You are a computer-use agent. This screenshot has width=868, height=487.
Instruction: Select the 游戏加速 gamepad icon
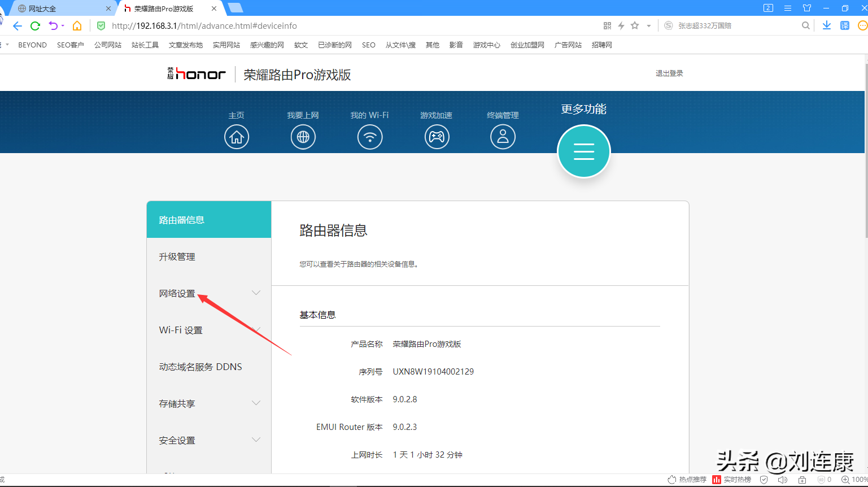coord(437,136)
